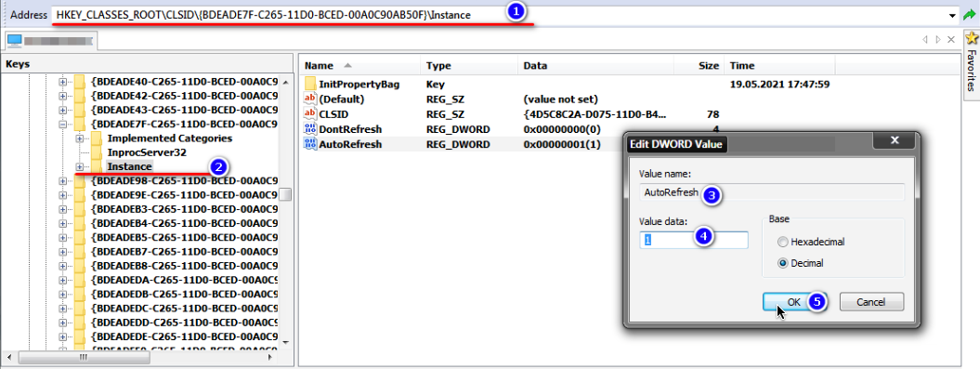This screenshot has width=980, height=369.
Task: Click the folder icon of {BDEADEB3 key
Action: click(x=79, y=209)
